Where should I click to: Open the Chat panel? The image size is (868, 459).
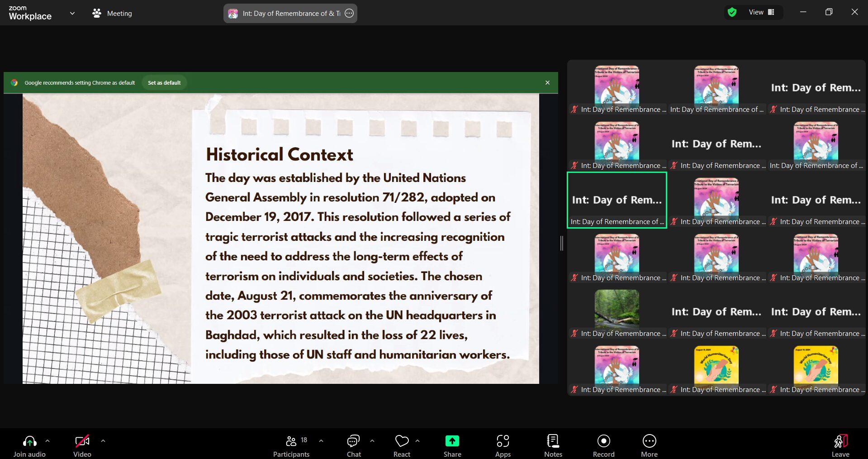coord(353,446)
